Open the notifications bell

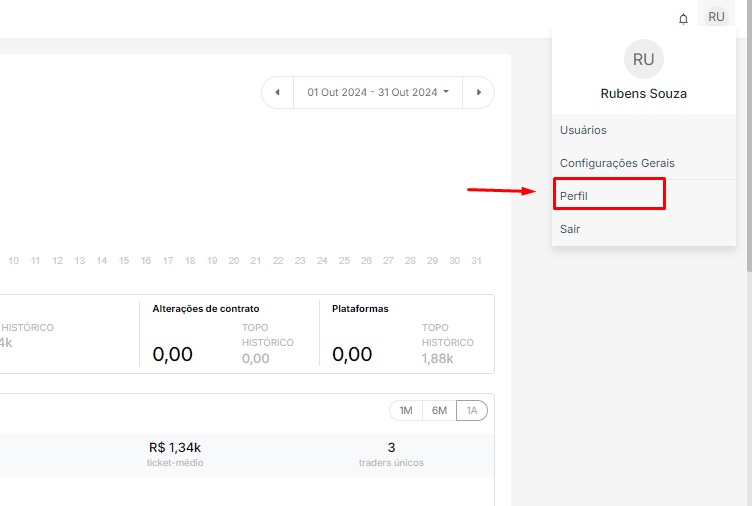pos(683,18)
